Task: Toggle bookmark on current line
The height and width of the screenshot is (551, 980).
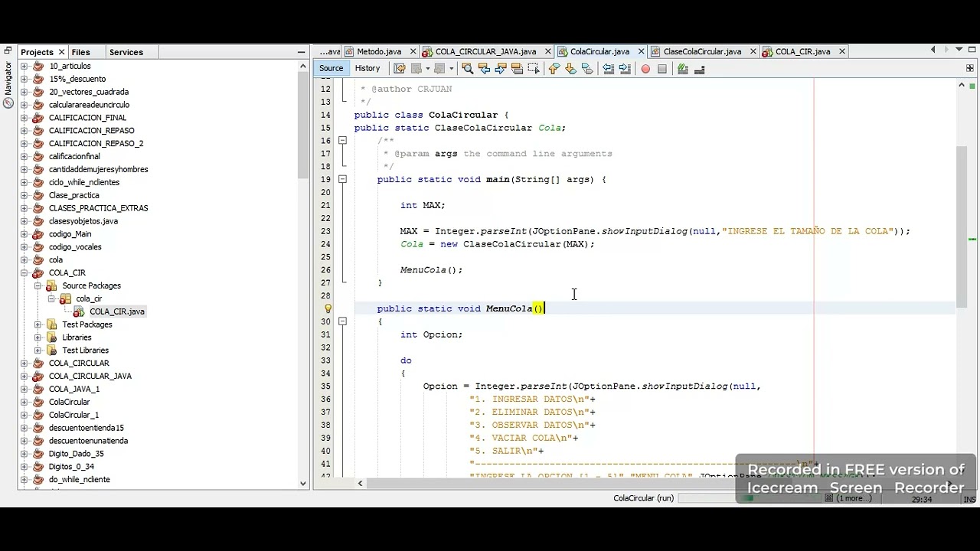Action: coord(587,69)
